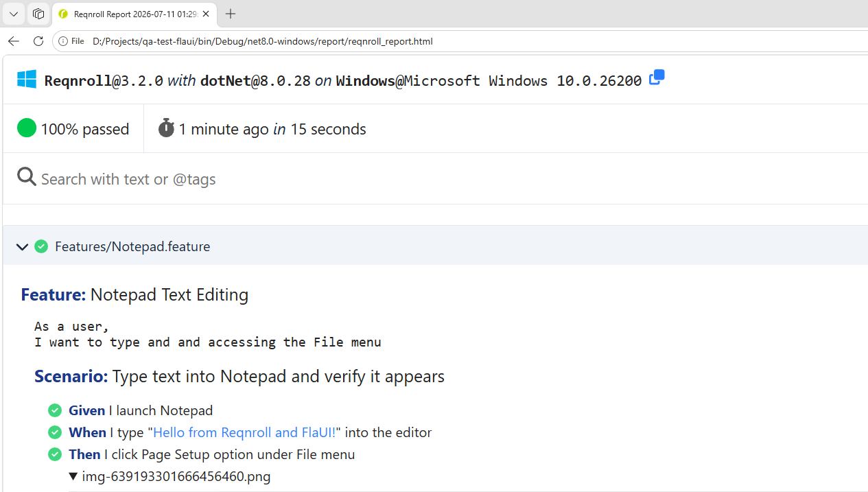This screenshot has height=492, width=868.
Task: Click the passed check icon for When step
Action: (x=55, y=432)
